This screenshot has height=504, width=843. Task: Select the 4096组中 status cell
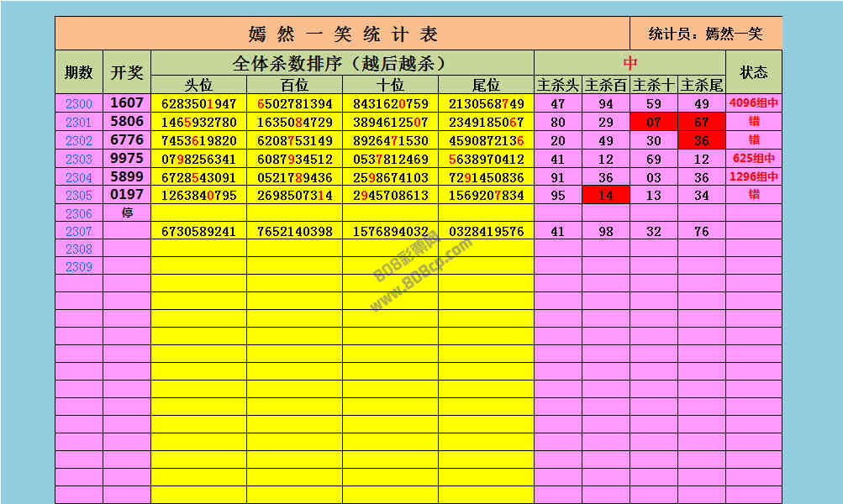[753, 104]
